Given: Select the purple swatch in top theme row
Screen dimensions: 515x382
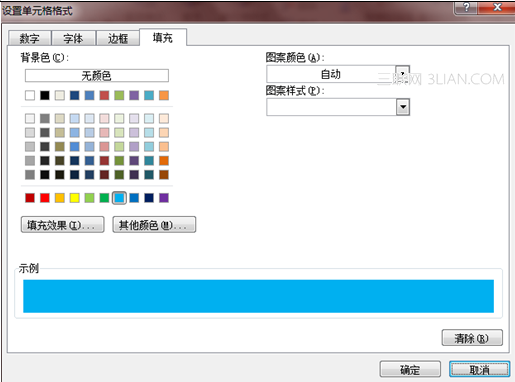Looking at the screenshot, I should 134,95.
